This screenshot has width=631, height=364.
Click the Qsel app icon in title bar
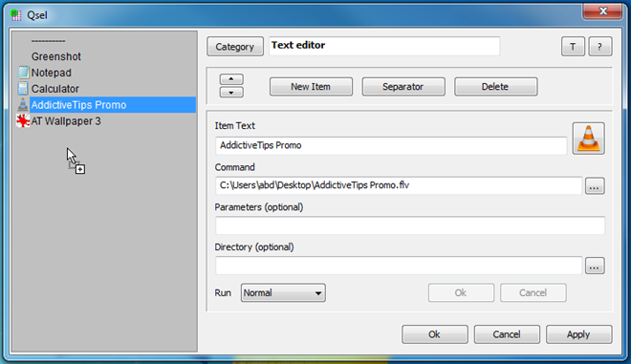coord(16,15)
